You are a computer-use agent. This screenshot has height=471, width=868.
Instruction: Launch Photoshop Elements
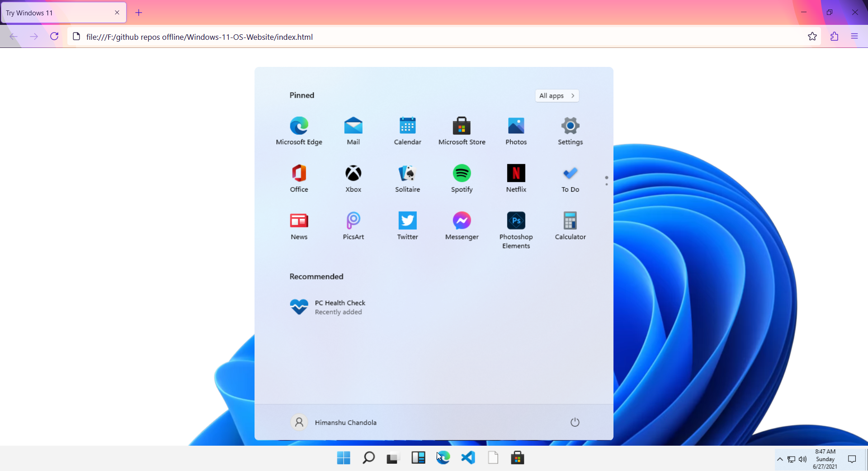(x=516, y=230)
